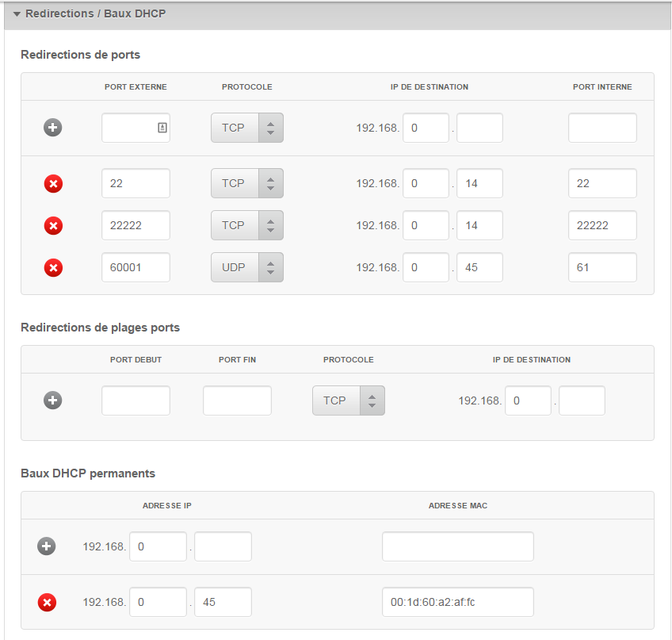Open protocol dropdown for new port redirection
672x640 pixels.
tap(246, 128)
